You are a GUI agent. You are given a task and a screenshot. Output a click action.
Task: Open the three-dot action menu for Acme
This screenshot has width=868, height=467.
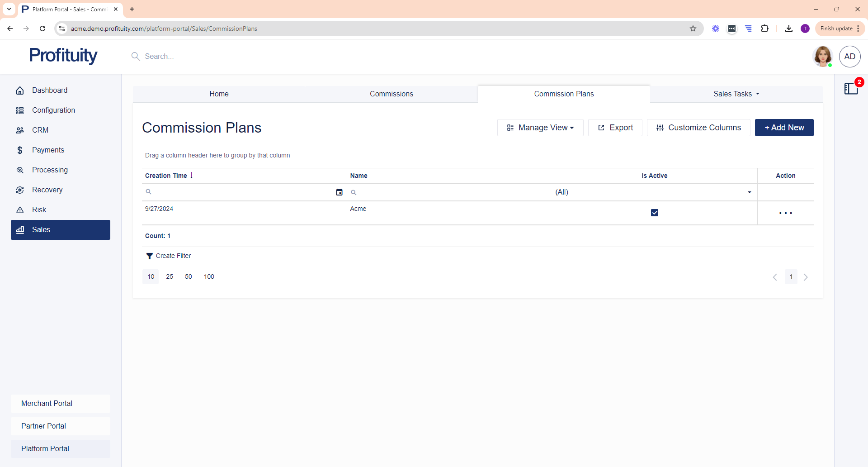(x=785, y=213)
